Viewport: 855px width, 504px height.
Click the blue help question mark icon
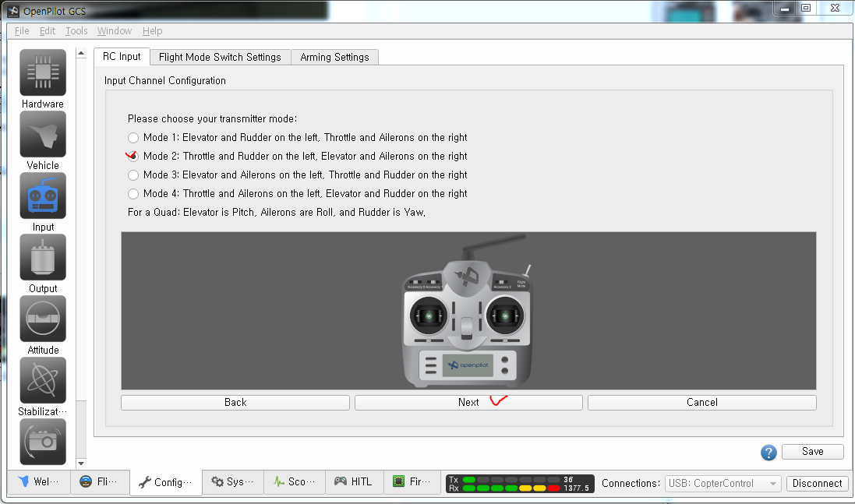coord(768,453)
